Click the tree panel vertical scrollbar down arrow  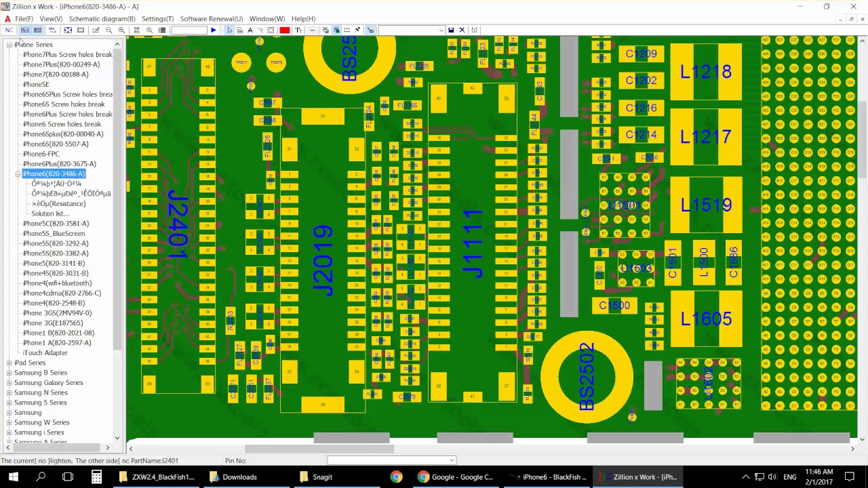(117, 439)
